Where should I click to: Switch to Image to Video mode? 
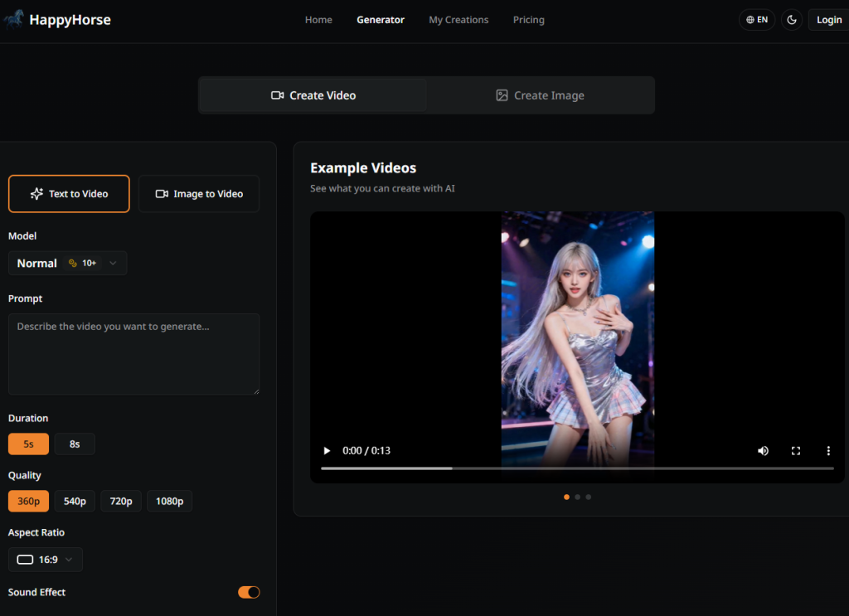click(x=199, y=194)
